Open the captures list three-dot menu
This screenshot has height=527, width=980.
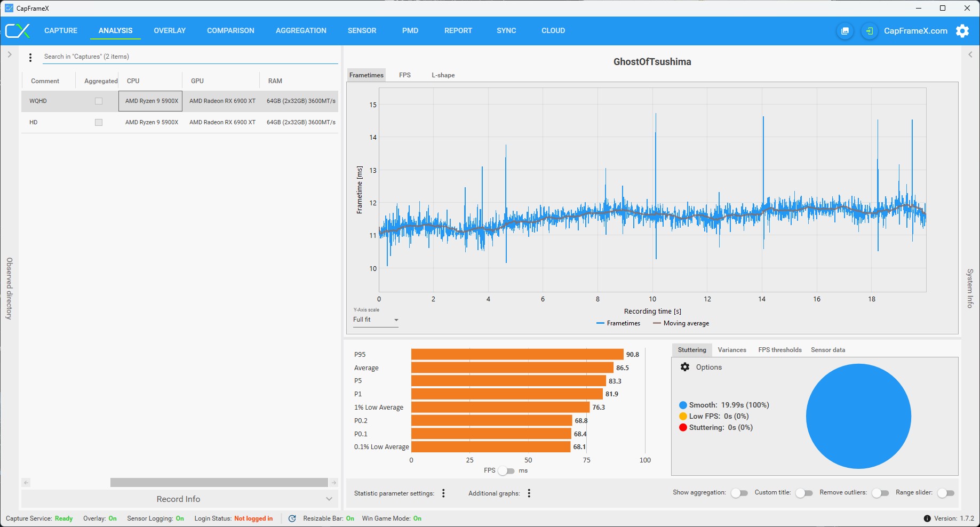coord(30,57)
